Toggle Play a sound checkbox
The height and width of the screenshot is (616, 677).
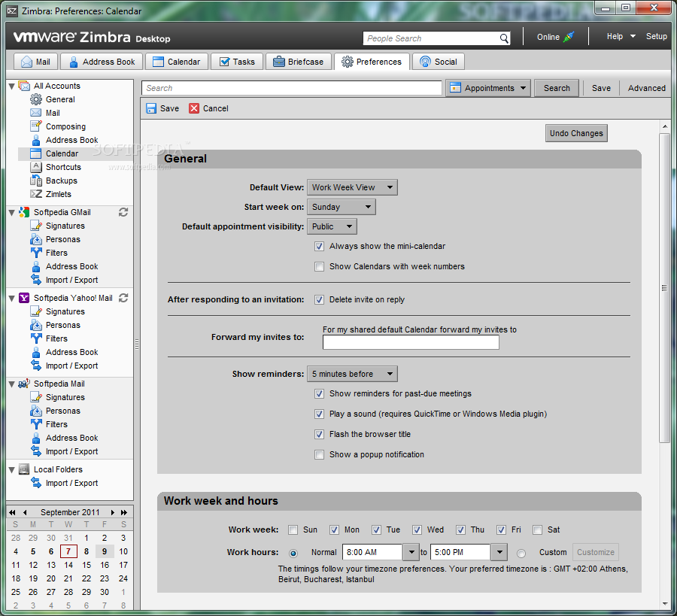[319, 414]
